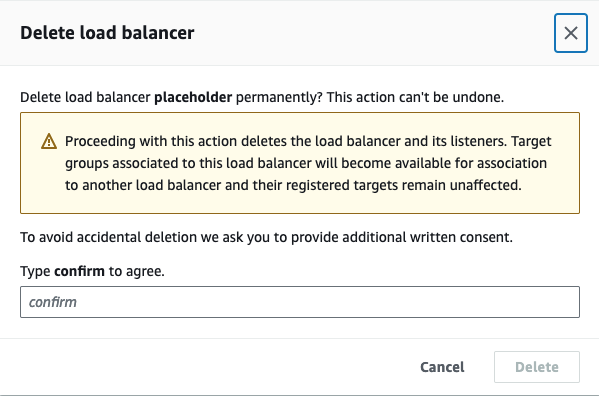Click the accidental deletion consent notice

[x=266, y=237]
